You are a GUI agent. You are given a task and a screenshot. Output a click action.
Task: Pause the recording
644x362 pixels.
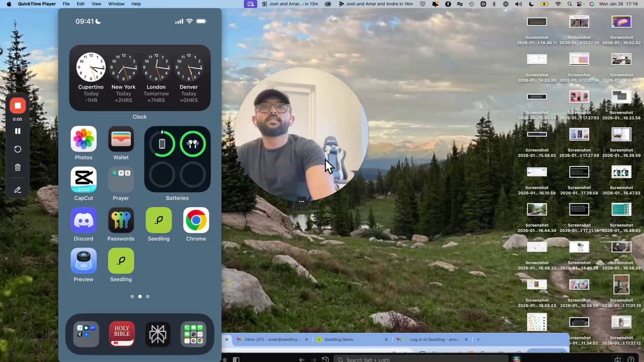pyautogui.click(x=18, y=131)
